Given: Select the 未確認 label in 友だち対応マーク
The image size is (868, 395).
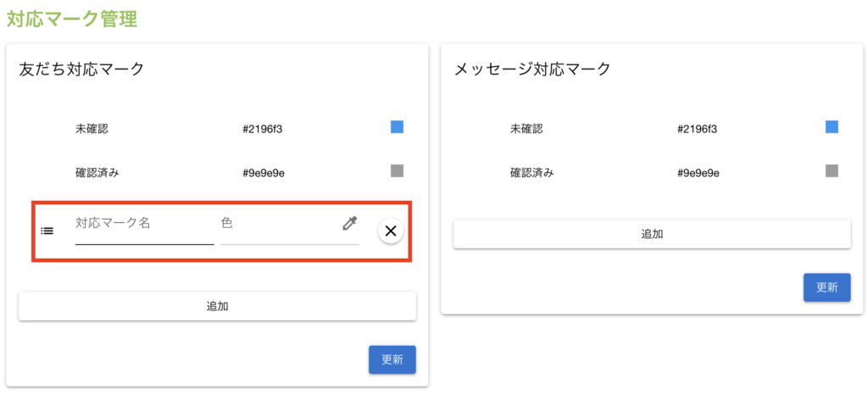Looking at the screenshot, I should click(x=92, y=130).
